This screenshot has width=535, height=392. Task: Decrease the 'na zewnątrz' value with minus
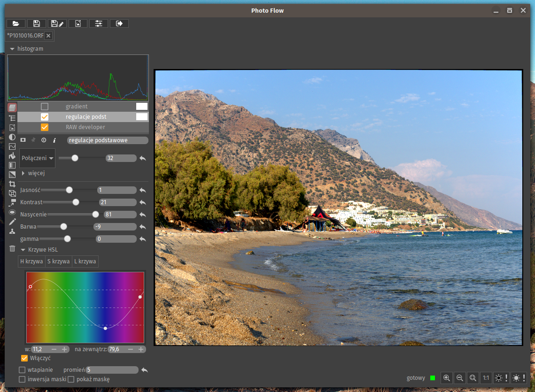click(130, 349)
